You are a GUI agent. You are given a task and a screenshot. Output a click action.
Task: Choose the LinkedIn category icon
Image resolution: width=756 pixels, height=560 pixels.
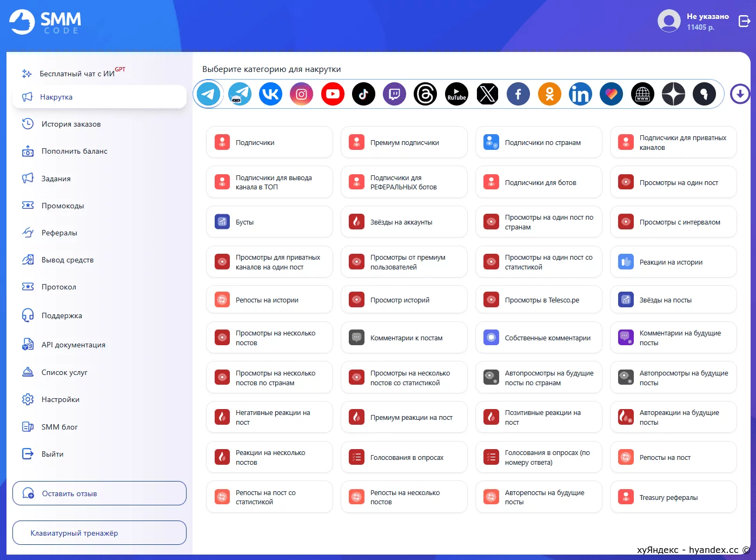point(580,94)
